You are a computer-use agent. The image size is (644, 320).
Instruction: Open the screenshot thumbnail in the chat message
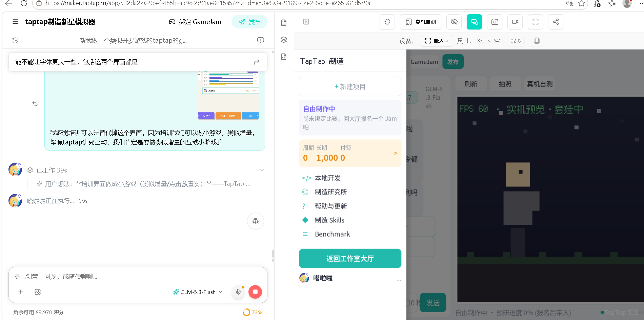pyautogui.click(x=228, y=96)
